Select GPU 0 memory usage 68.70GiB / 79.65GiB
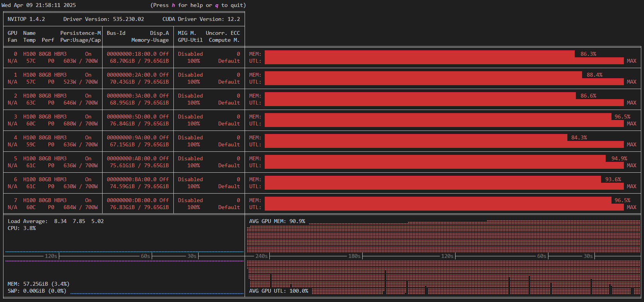Screen dimensions: 644x302 pyautogui.click(x=139, y=61)
